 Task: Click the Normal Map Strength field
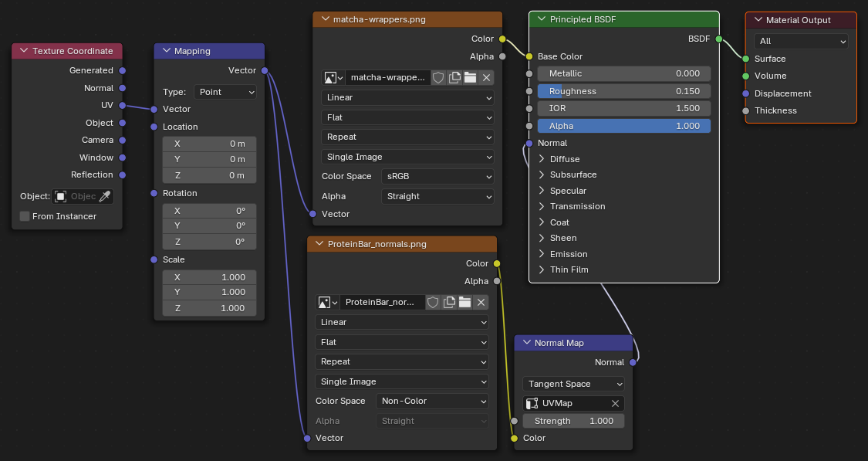pos(573,421)
